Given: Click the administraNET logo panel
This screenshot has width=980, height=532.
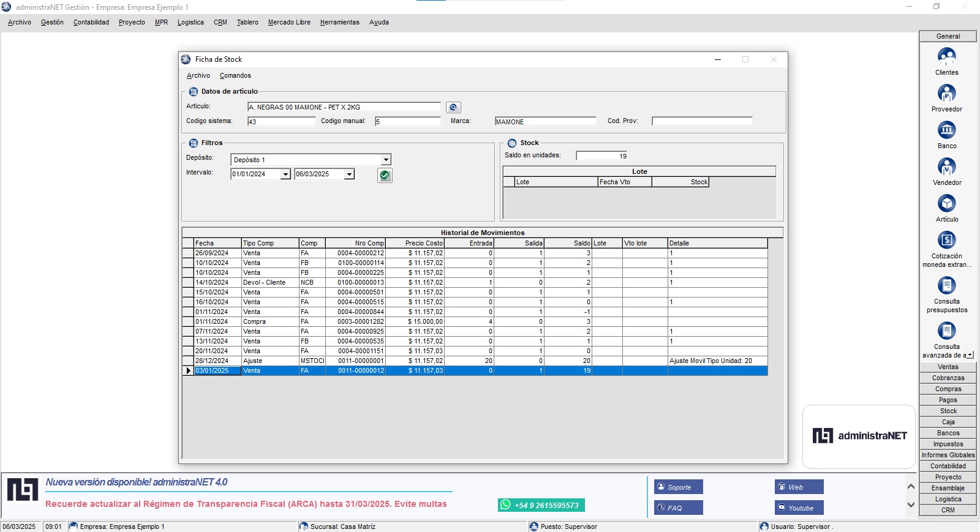Looking at the screenshot, I should tap(859, 436).
